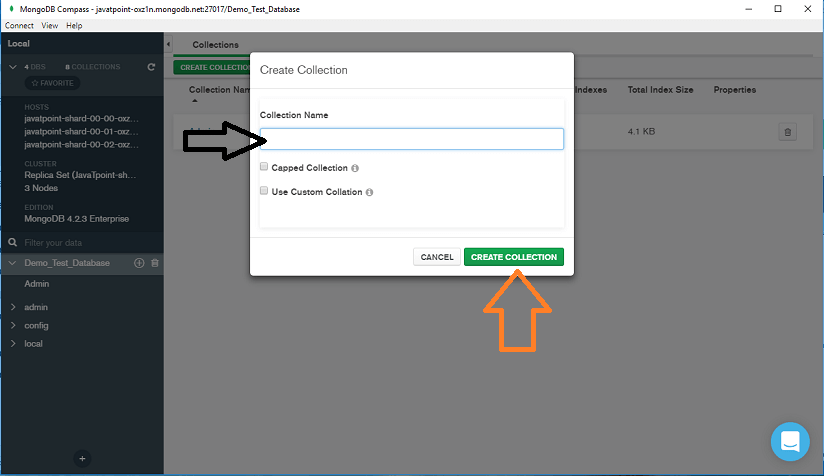Click the MongoDB leaf icon in title bar
This screenshot has height=476, width=824.
click(11, 9)
